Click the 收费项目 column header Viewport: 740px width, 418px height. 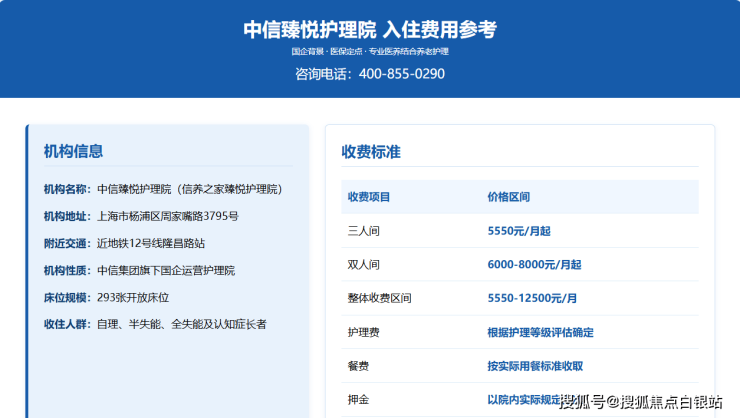[369, 197]
